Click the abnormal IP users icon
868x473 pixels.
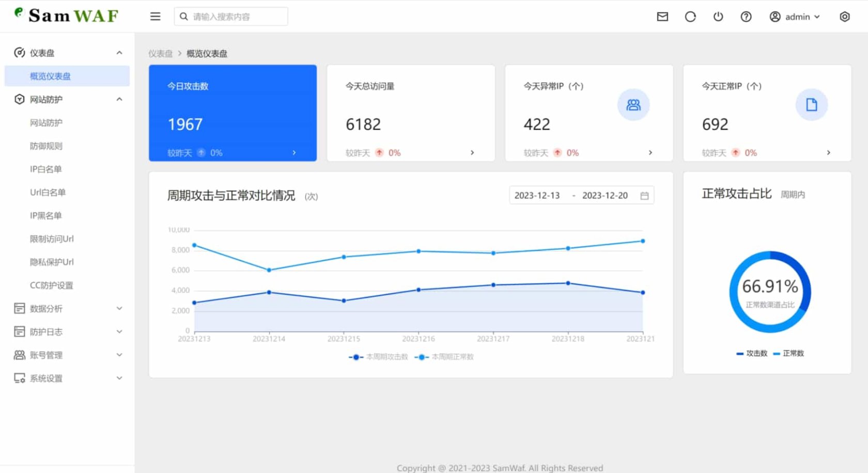[x=633, y=105]
